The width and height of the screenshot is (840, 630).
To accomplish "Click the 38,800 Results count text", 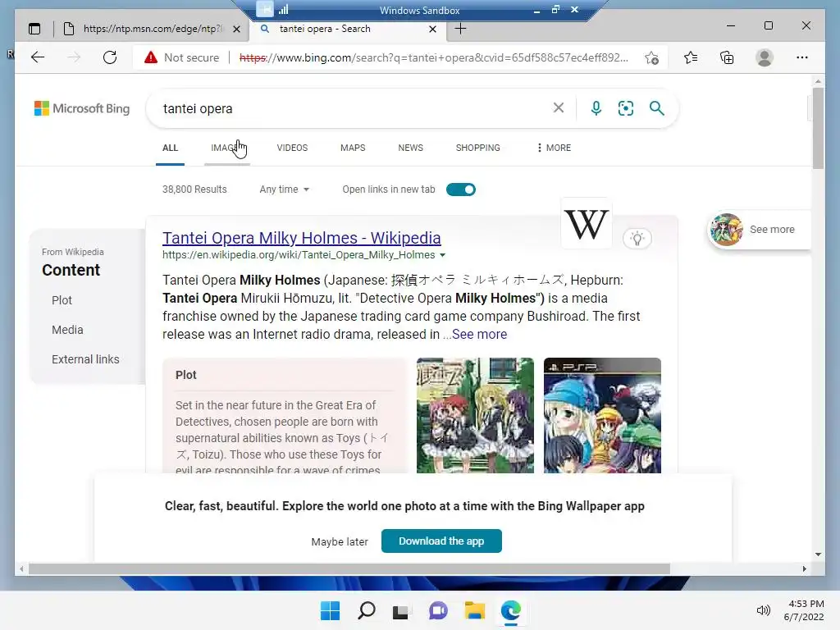I will tap(194, 189).
